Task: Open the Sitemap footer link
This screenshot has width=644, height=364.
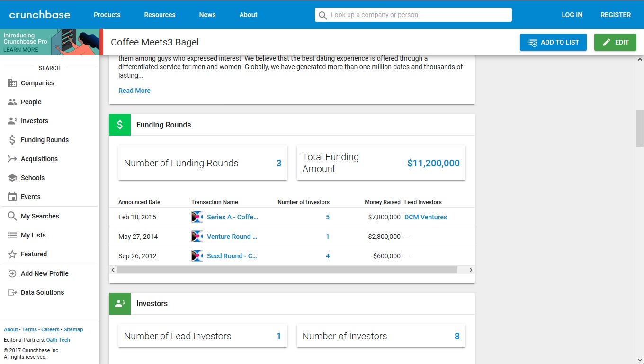Action: coord(73,329)
